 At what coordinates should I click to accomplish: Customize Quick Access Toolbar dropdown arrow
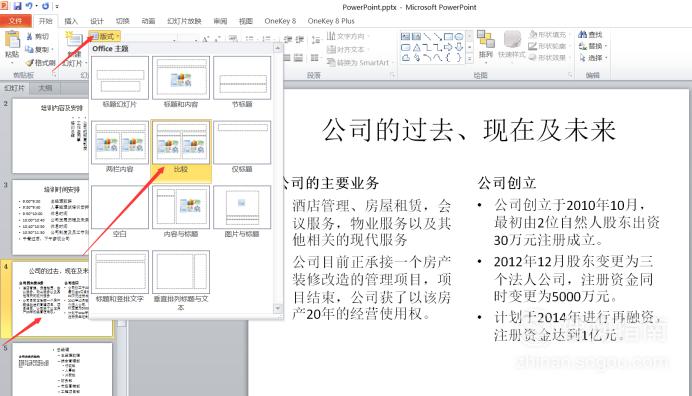pyautogui.click(x=57, y=7)
